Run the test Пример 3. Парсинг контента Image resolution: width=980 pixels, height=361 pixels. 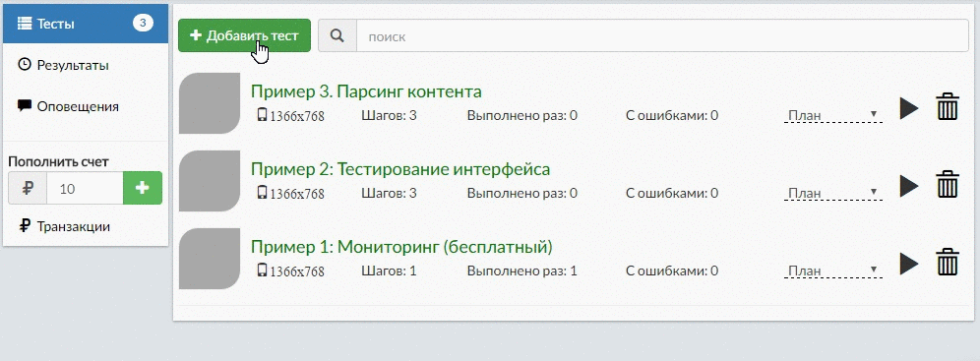coord(909,108)
